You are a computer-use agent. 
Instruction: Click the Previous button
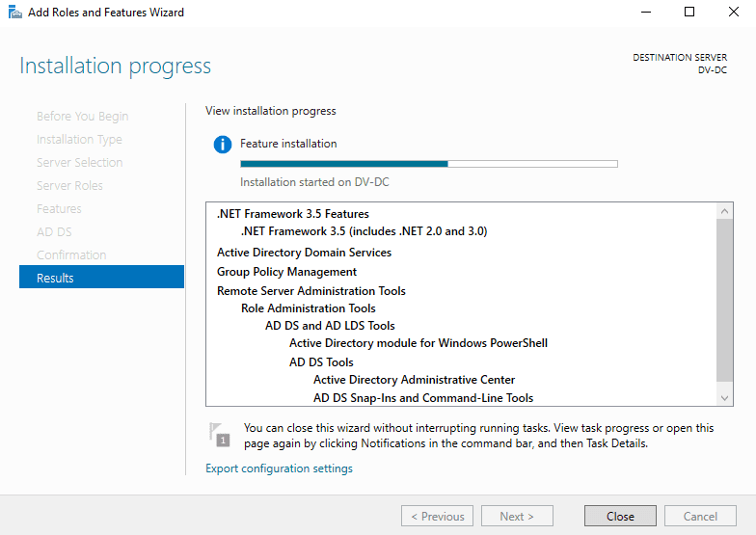tap(438, 517)
